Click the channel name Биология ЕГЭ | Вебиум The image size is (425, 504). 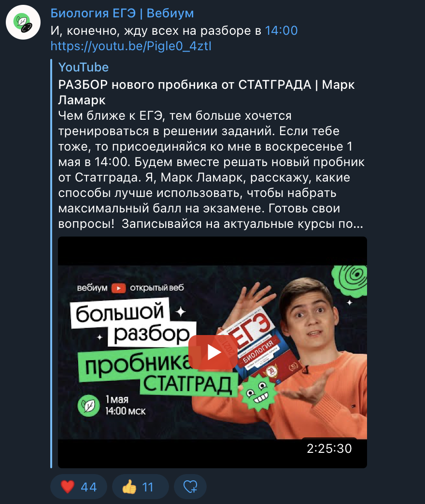tap(122, 14)
